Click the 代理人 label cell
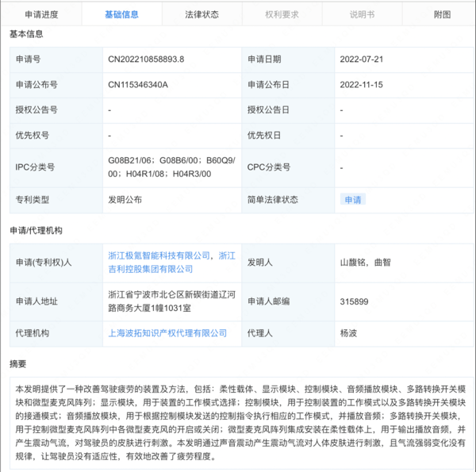The width and height of the screenshot is (476, 472). click(288, 334)
